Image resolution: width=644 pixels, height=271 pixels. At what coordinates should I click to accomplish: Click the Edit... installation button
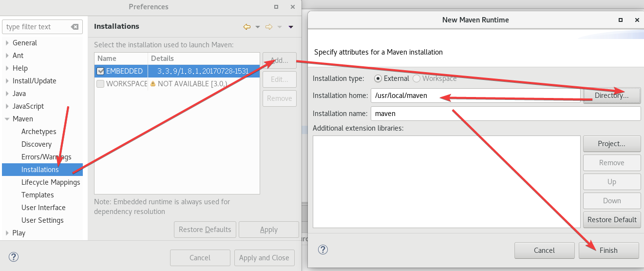[280, 79]
